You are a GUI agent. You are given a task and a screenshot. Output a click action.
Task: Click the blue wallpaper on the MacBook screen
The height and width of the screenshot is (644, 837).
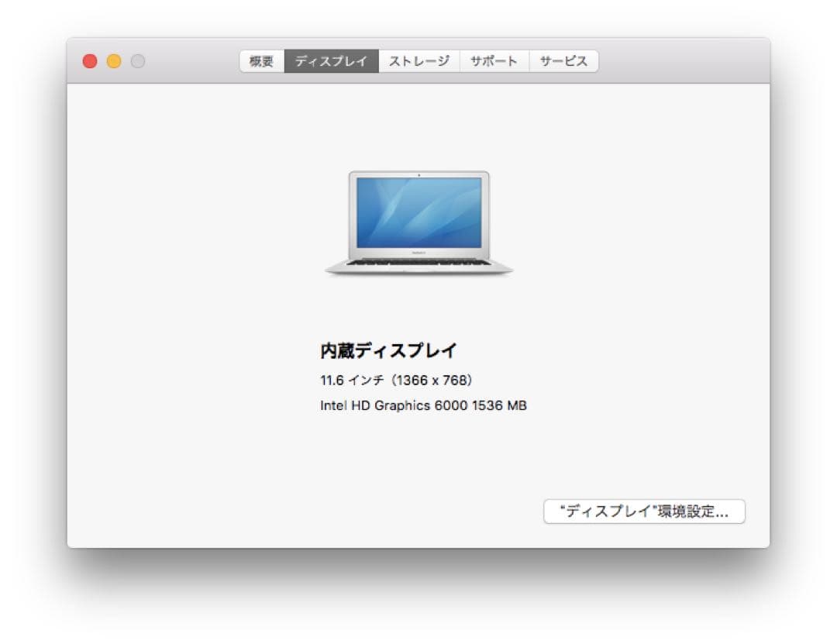pyautogui.click(x=418, y=213)
